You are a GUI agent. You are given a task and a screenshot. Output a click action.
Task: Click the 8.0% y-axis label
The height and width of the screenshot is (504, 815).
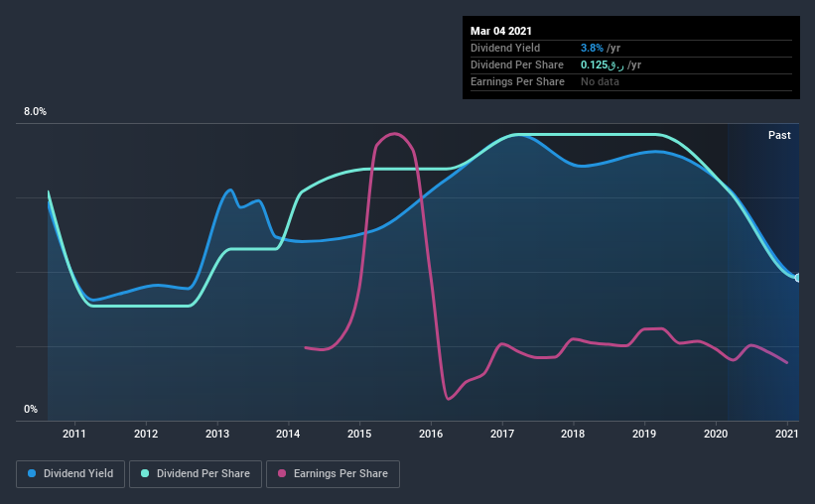pyautogui.click(x=35, y=112)
